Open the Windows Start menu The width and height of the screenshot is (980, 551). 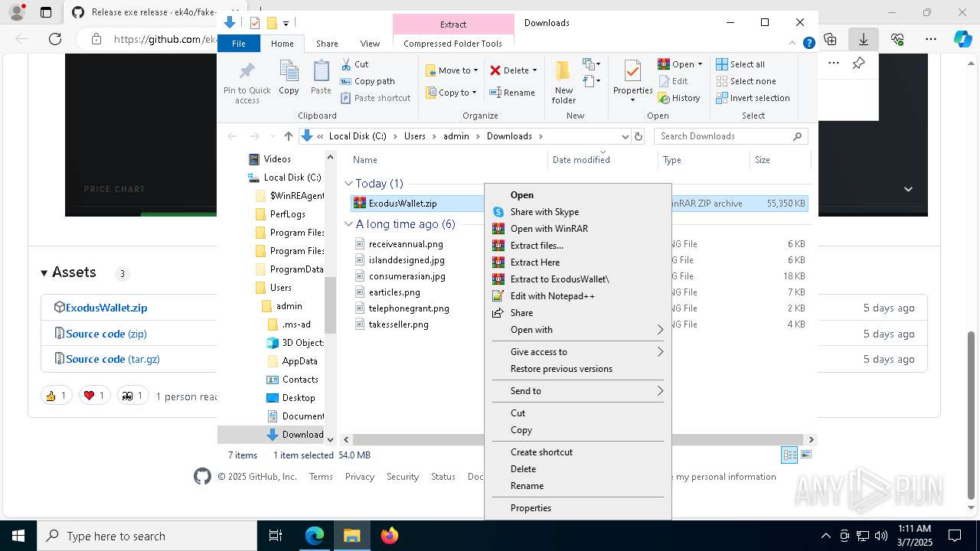coord(18,536)
